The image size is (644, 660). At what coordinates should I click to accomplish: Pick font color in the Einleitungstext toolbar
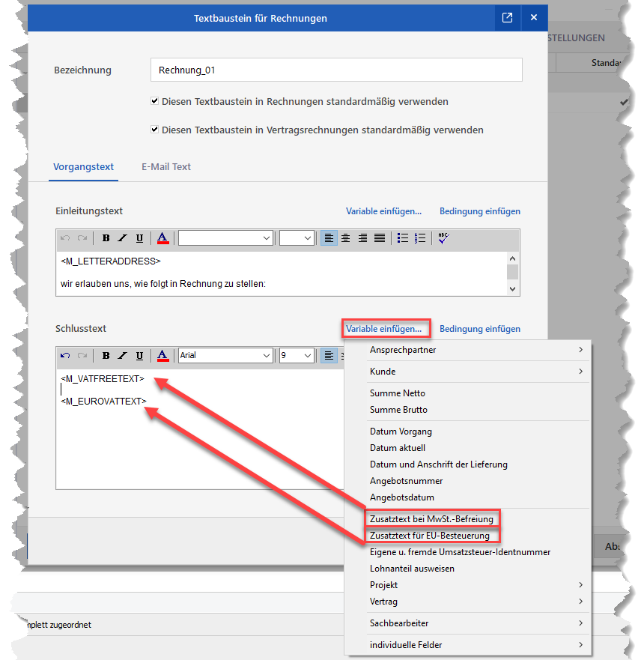pyautogui.click(x=162, y=238)
